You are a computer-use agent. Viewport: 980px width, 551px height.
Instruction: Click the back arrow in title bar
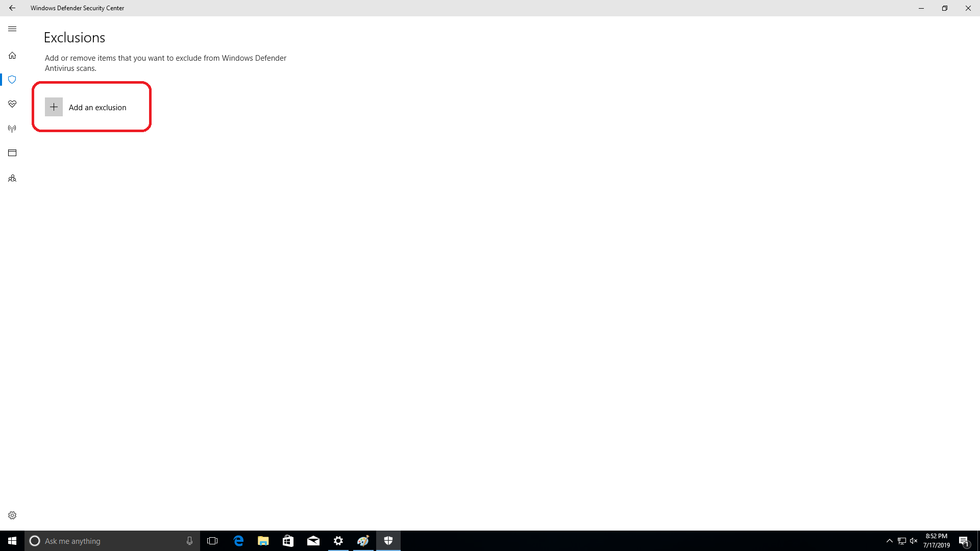pos(12,8)
